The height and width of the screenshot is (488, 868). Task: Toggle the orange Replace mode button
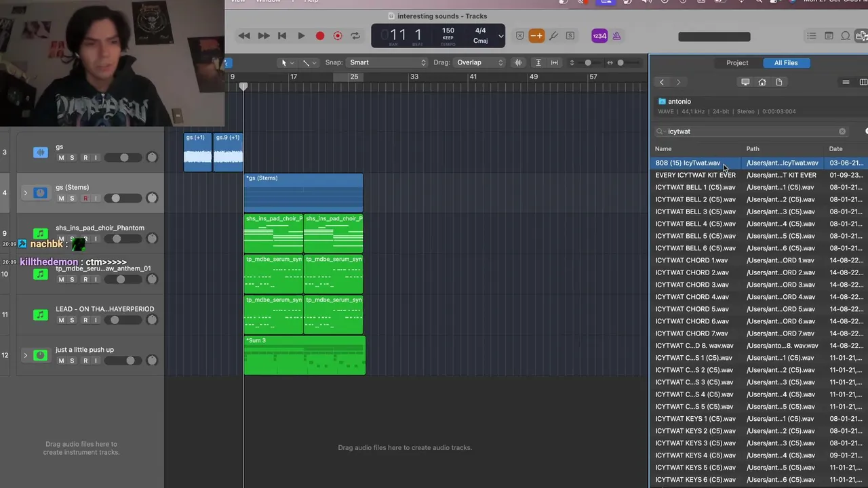tap(536, 36)
